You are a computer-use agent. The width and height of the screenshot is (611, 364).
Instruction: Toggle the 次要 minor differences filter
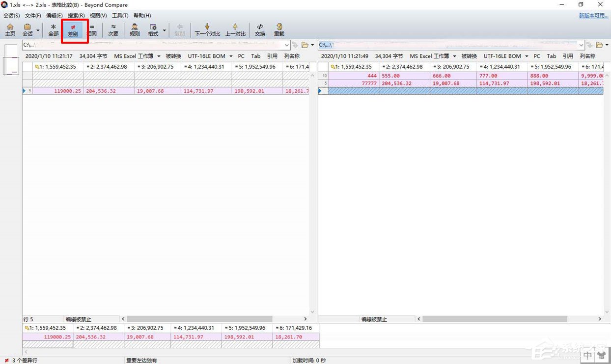coord(113,30)
